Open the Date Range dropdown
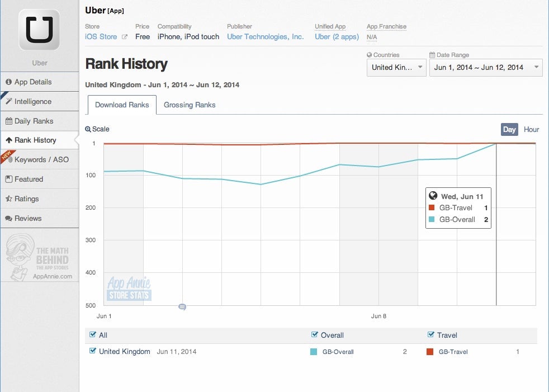 click(x=486, y=68)
